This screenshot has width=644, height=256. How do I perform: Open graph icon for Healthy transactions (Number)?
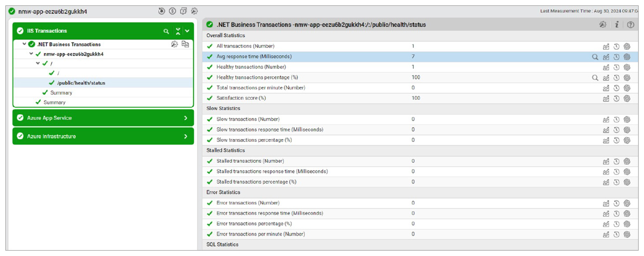(x=606, y=68)
